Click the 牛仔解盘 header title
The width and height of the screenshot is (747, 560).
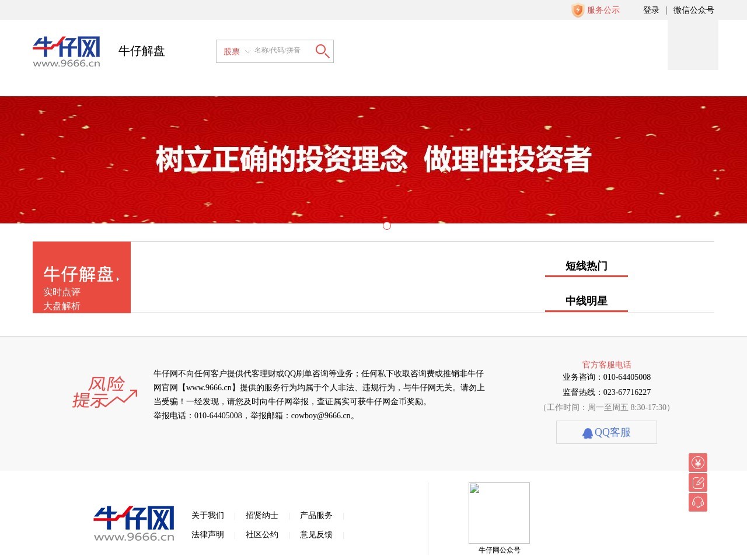click(142, 51)
